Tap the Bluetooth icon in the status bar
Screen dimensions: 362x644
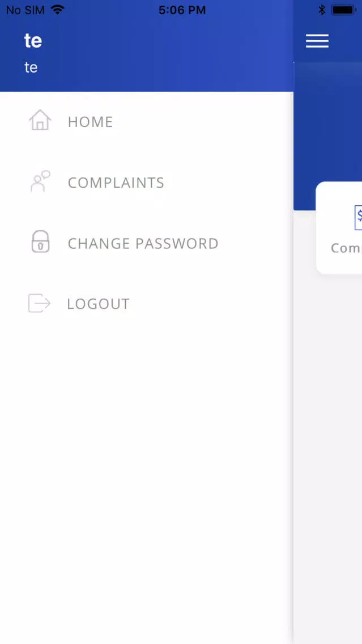tap(322, 10)
